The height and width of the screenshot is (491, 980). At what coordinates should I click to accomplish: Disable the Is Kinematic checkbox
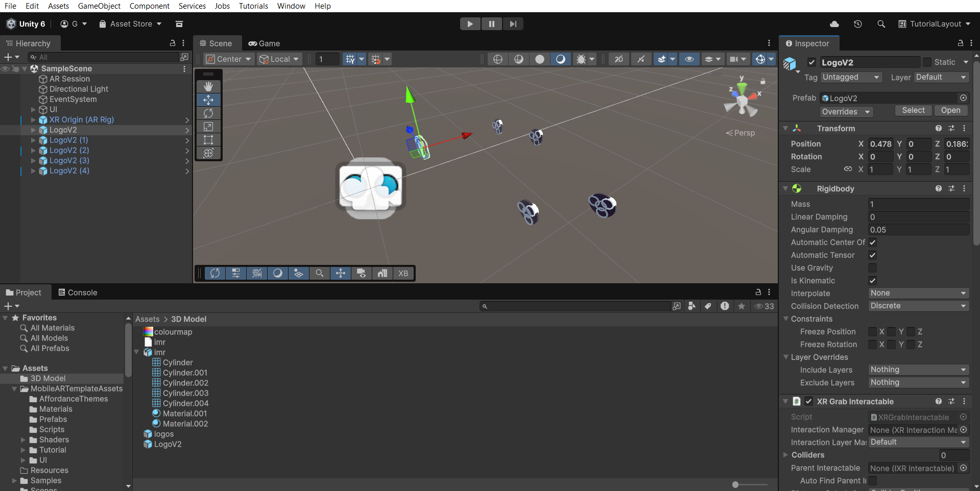(873, 281)
